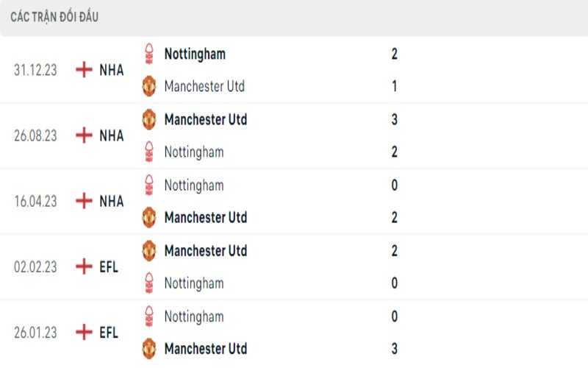588x368 pixels.
Task: Click Manchester Utd crest in 26.08.23 match
Action: (x=149, y=119)
